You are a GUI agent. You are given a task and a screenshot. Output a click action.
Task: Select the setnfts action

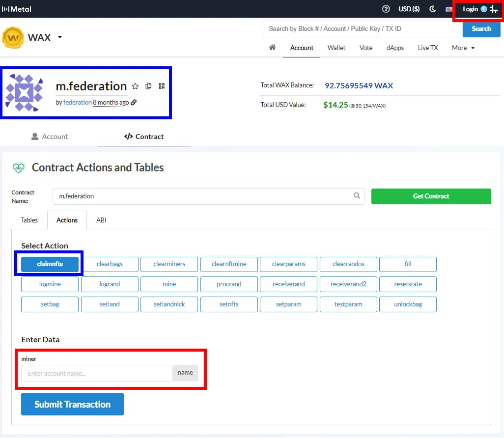(229, 304)
